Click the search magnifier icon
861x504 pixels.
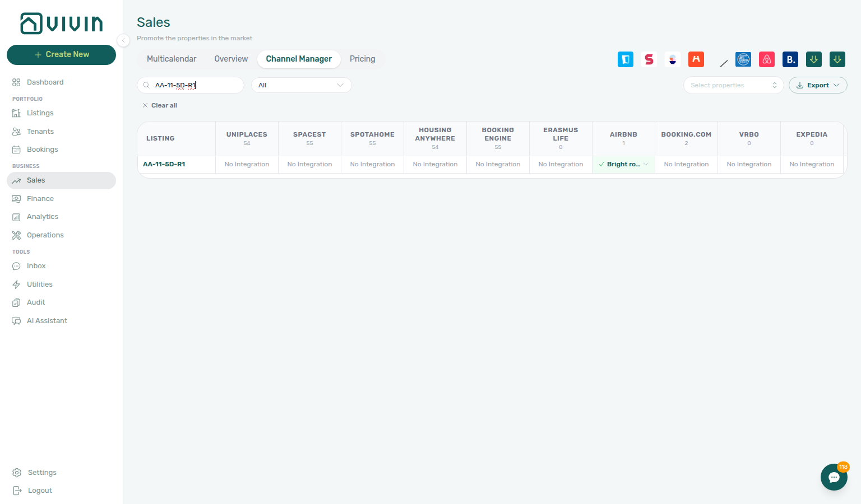[x=146, y=85]
